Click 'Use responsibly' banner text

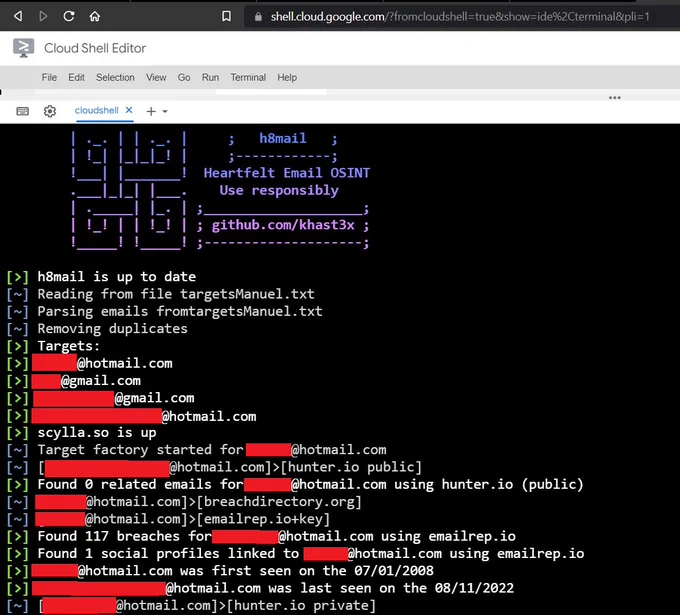[279, 190]
